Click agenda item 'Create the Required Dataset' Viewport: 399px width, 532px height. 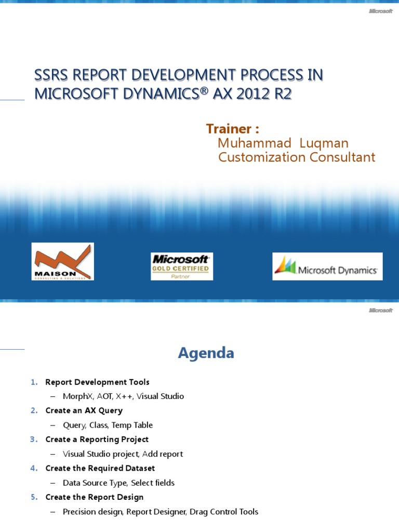coord(100,468)
